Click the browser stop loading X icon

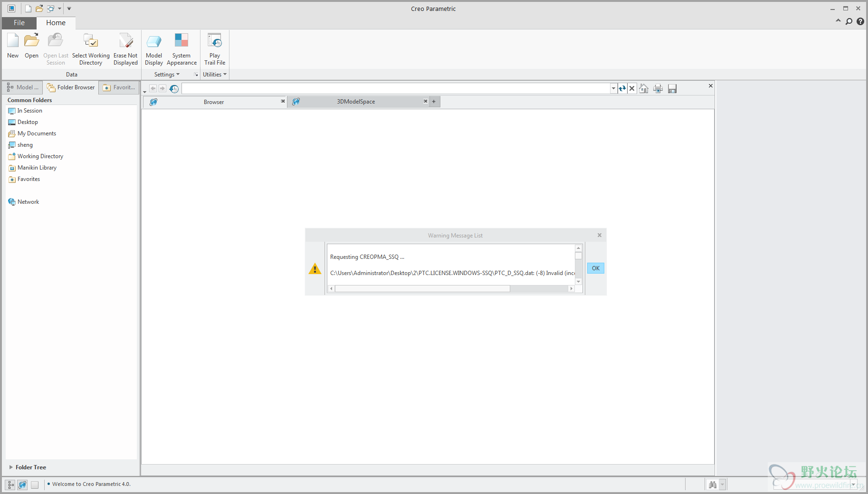pos(632,88)
